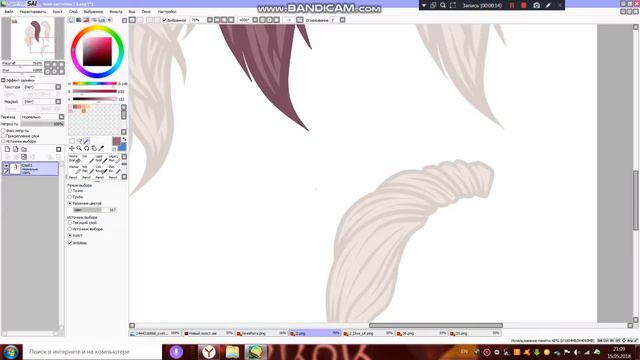The height and width of the screenshot is (360, 640).
Task: Open rotation angle field in toolbar
Action: 244,20
